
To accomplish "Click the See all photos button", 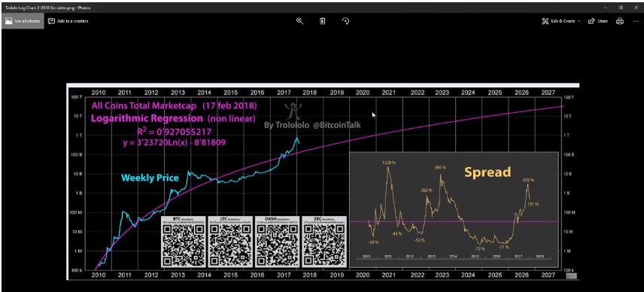I will pos(22,21).
